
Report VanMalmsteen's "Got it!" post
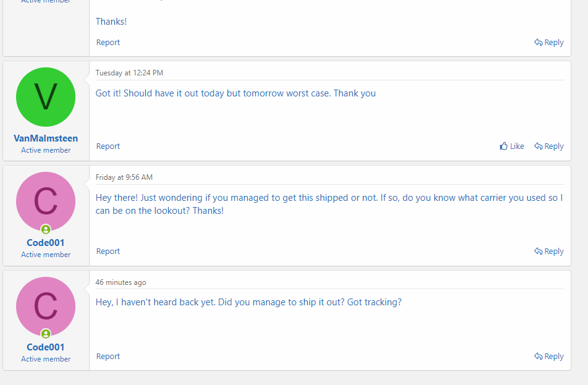(108, 146)
